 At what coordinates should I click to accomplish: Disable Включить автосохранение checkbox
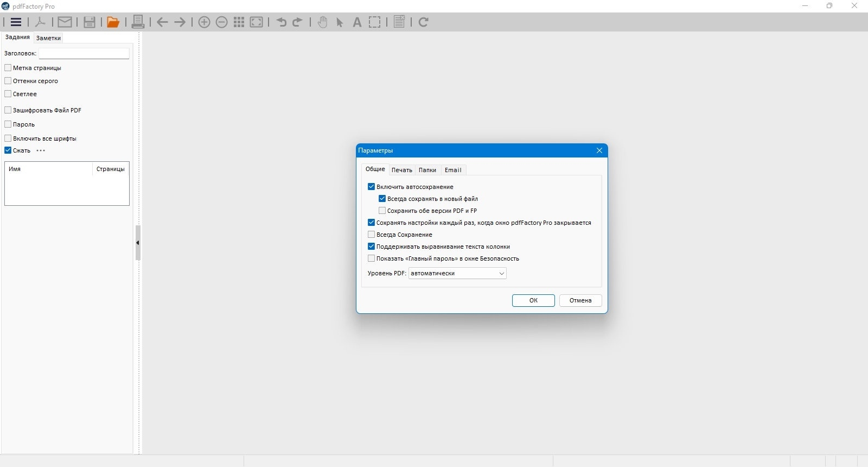(371, 187)
